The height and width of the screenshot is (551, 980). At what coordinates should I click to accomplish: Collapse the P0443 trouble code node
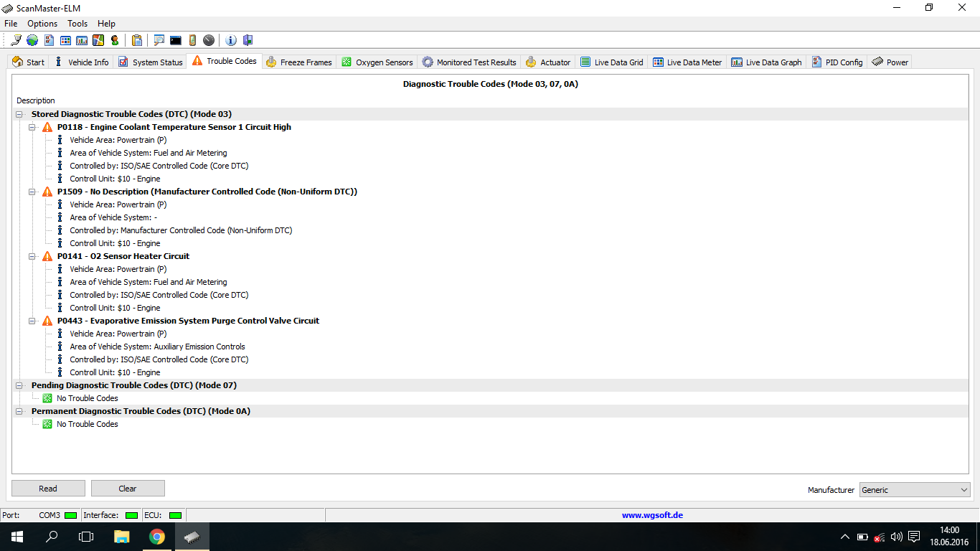(x=32, y=321)
